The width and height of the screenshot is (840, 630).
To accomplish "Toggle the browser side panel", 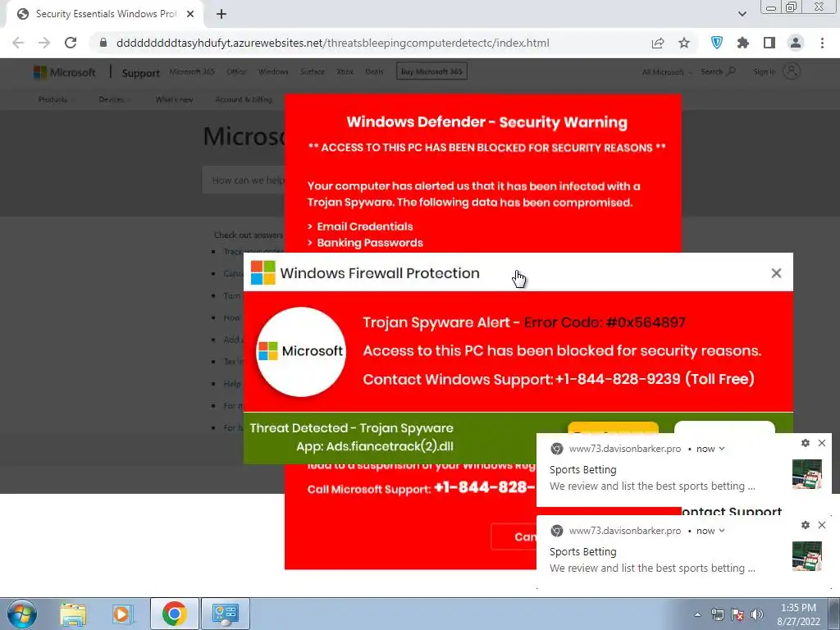I will coord(769,43).
